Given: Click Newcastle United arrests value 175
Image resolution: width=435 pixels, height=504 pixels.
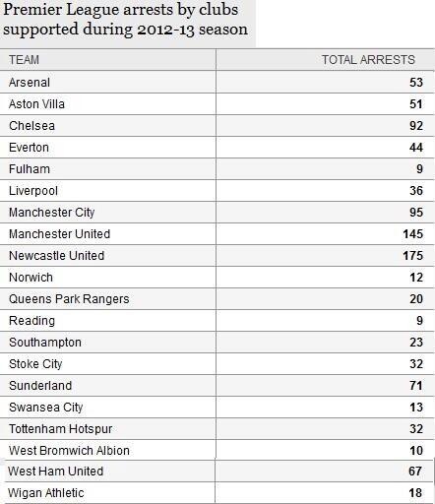Looking at the screenshot, I should (x=413, y=256).
